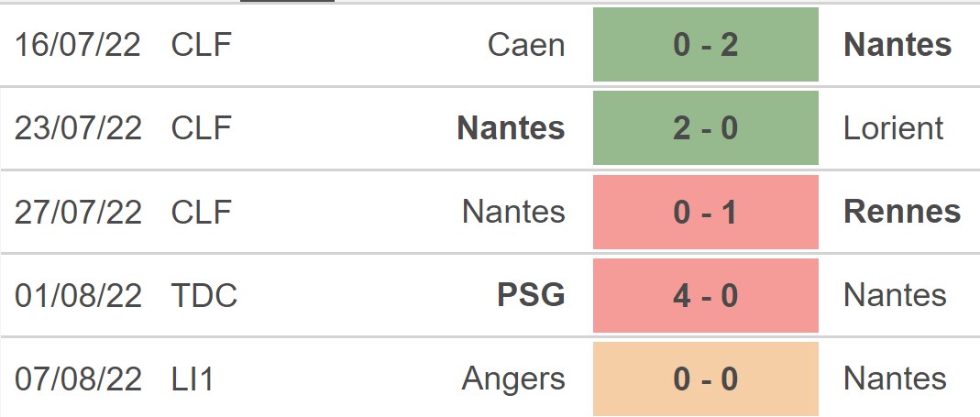Select the 07/08/22 match date

78,379
